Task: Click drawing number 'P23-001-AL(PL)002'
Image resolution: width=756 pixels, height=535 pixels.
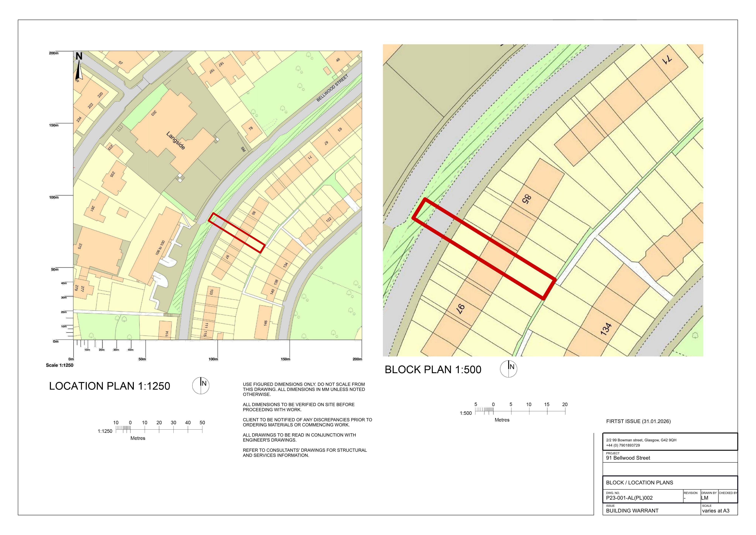Action: (629, 498)
